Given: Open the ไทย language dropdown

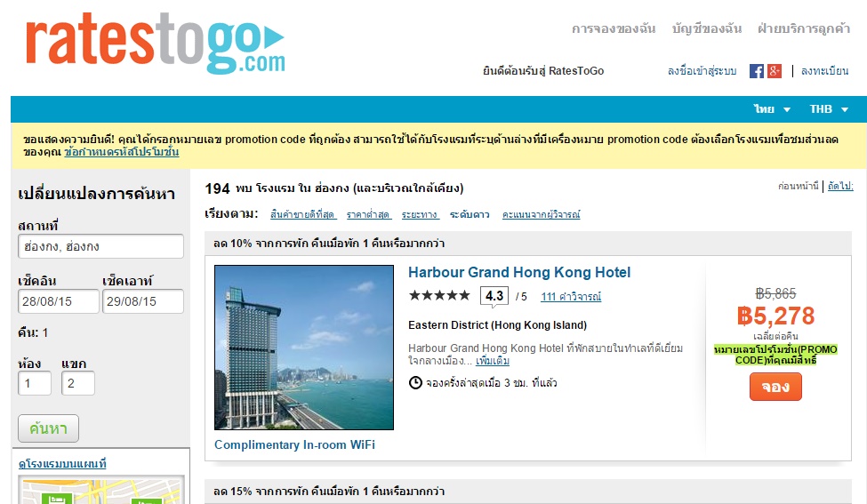Looking at the screenshot, I should tap(772, 108).
